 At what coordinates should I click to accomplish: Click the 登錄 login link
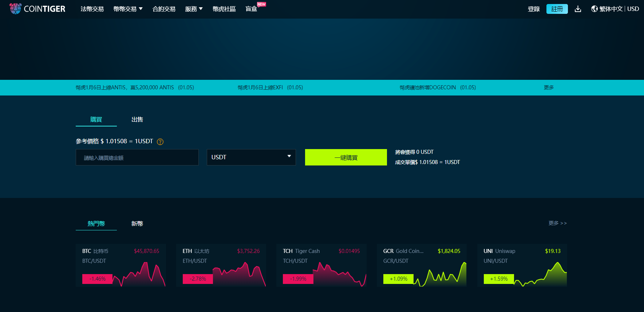534,9
